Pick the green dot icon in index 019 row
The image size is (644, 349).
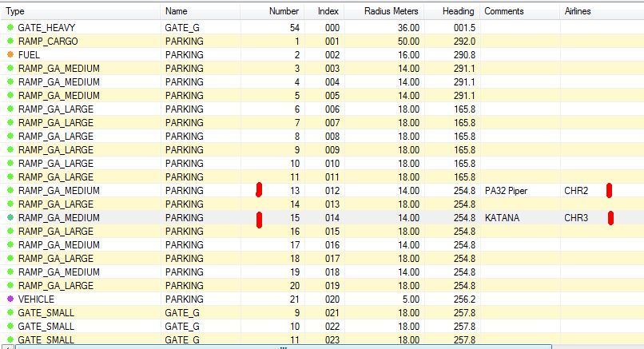coord(10,285)
